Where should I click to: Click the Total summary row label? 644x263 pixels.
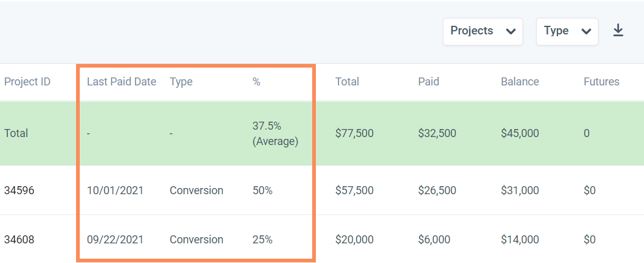tap(16, 133)
